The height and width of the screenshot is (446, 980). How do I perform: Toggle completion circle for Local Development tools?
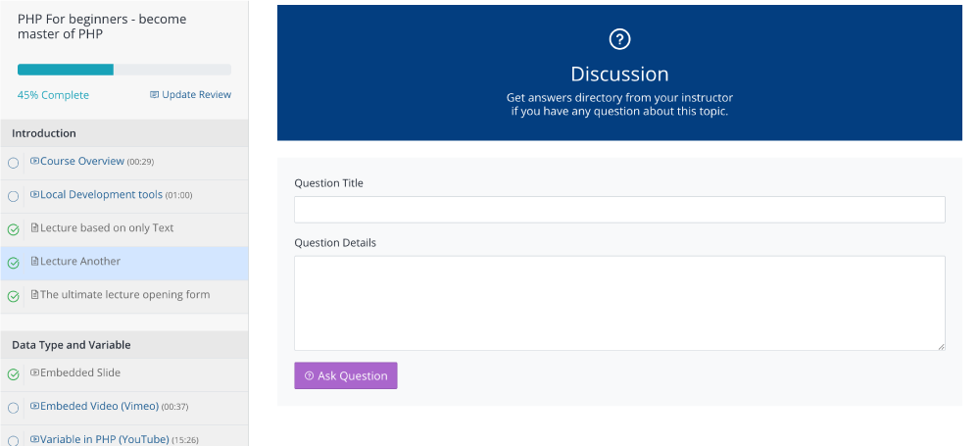13,197
